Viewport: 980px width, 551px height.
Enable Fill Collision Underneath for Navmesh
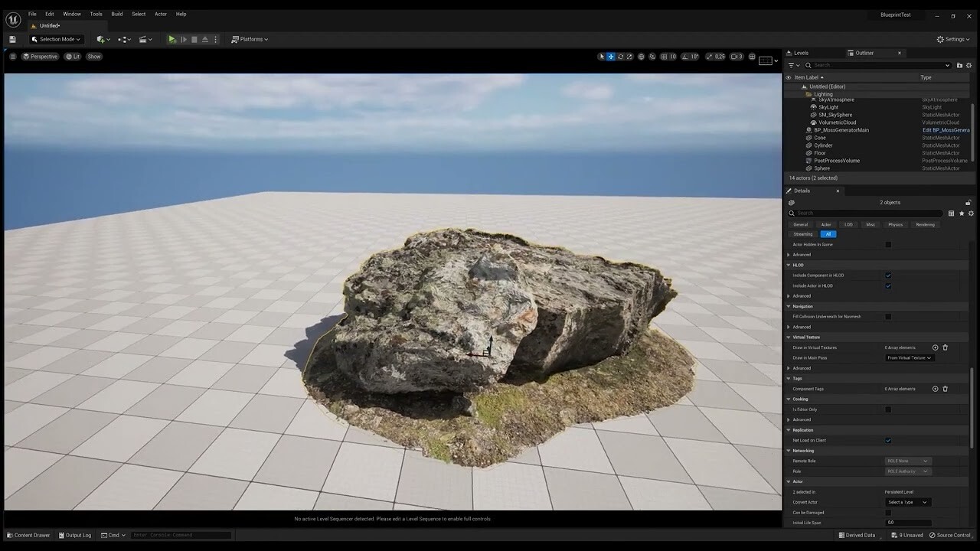coord(888,317)
